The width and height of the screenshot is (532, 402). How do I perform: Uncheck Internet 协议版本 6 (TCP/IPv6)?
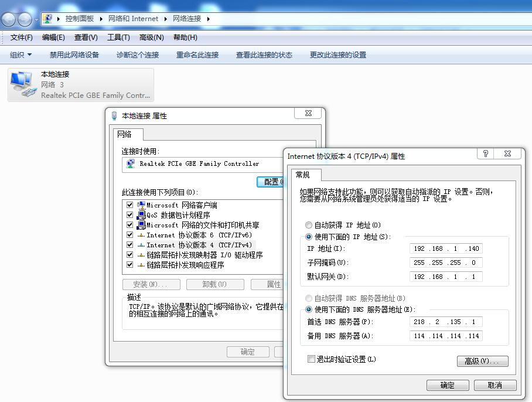[129, 235]
